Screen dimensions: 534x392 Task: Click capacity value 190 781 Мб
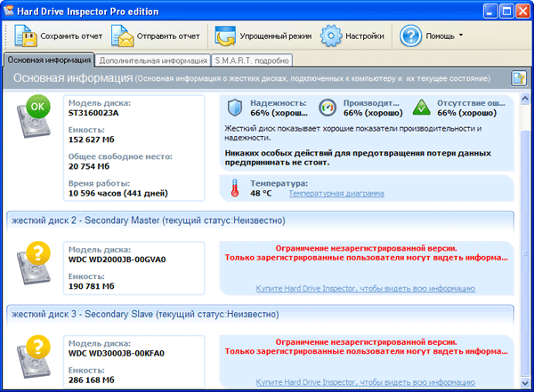92,286
